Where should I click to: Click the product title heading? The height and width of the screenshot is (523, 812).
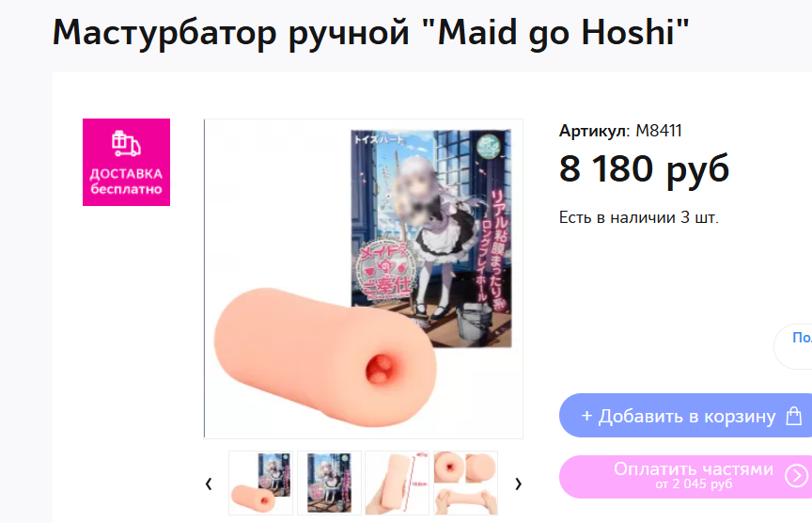click(371, 33)
